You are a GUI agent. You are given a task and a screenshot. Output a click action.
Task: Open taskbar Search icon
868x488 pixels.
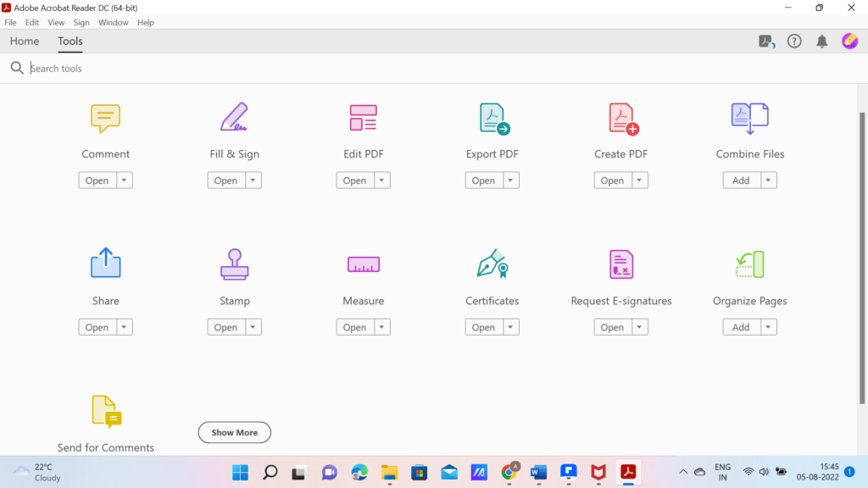tap(270, 473)
